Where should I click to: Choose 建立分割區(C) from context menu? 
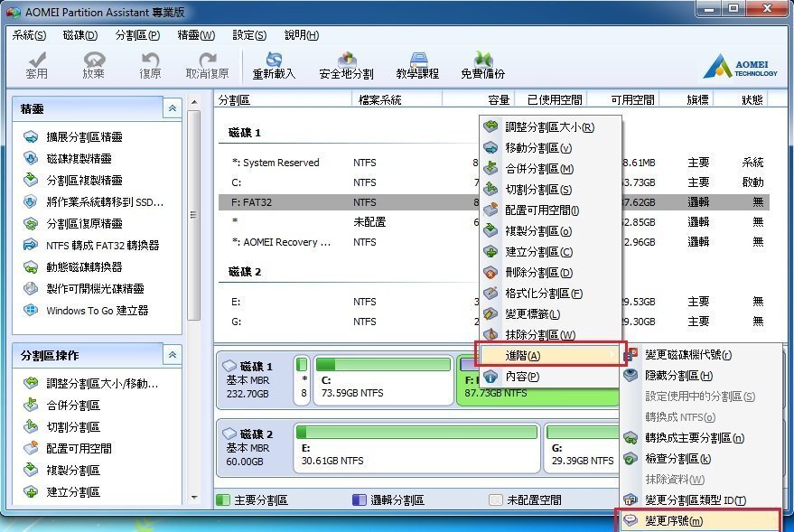coord(550,252)
